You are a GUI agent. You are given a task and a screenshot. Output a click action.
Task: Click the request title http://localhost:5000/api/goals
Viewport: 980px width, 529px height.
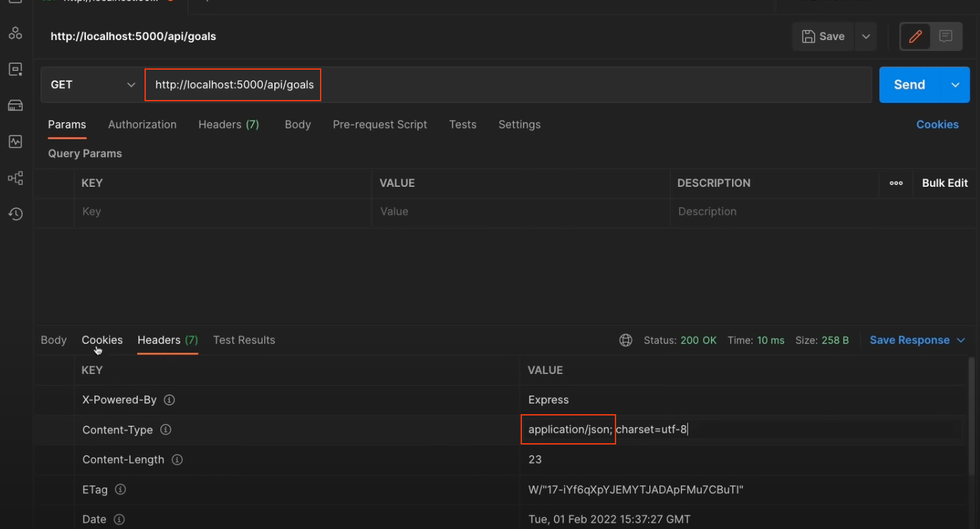134,36
